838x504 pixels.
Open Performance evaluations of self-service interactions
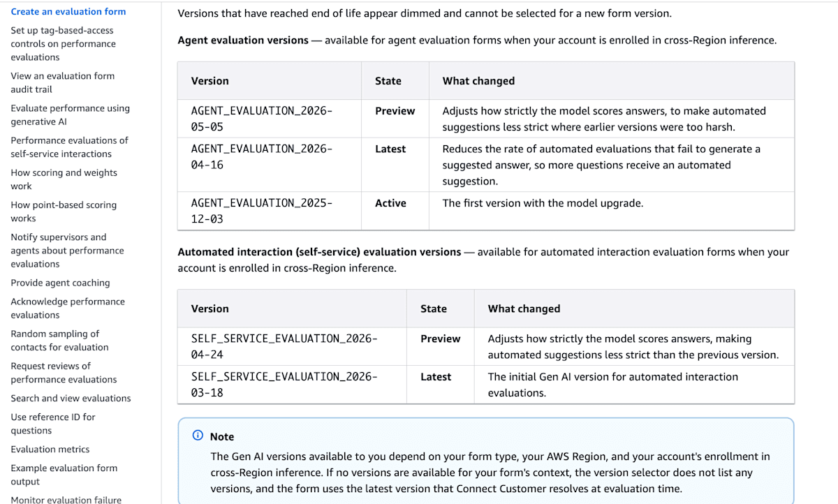[69, 147]
